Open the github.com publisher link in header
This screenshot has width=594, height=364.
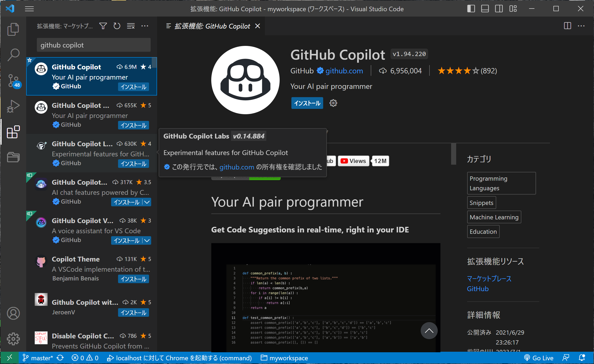344,71
